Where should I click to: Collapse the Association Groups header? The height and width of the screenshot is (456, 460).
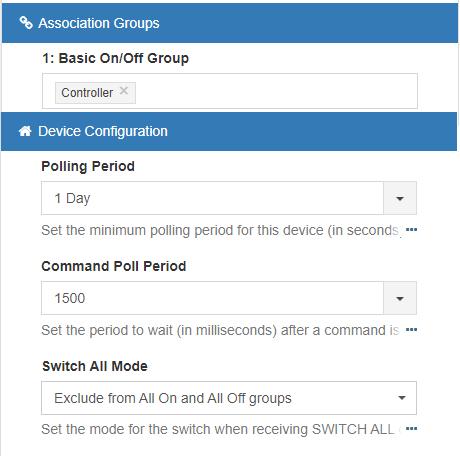click(x=230, y=23)
